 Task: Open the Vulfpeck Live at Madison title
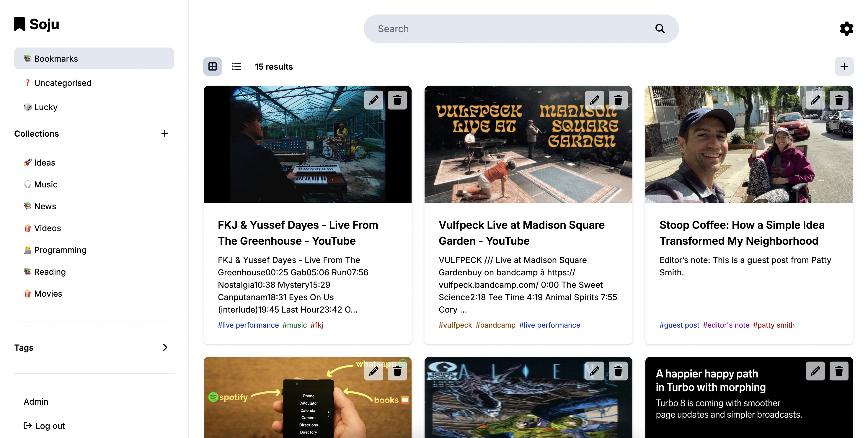point(522,233)
